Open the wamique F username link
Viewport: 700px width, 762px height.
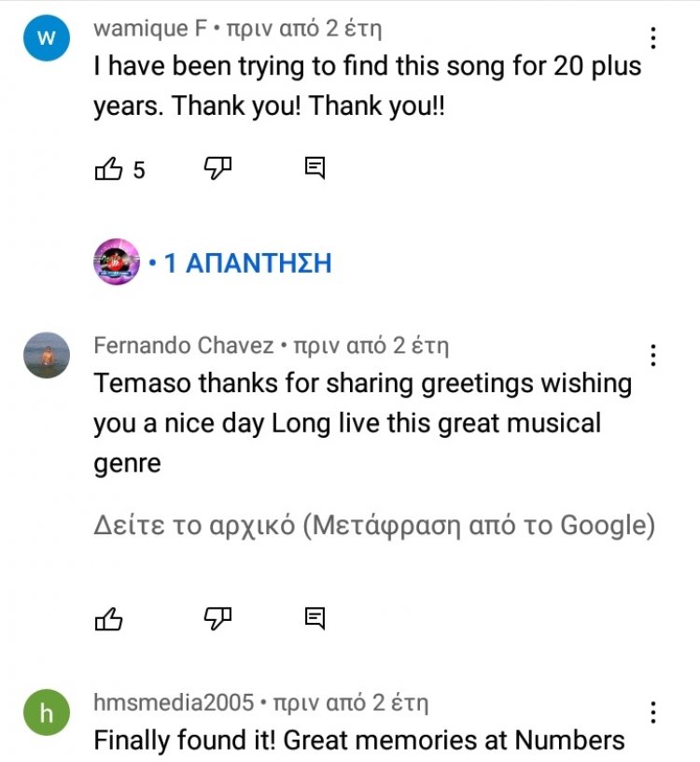tap(149, 29)
